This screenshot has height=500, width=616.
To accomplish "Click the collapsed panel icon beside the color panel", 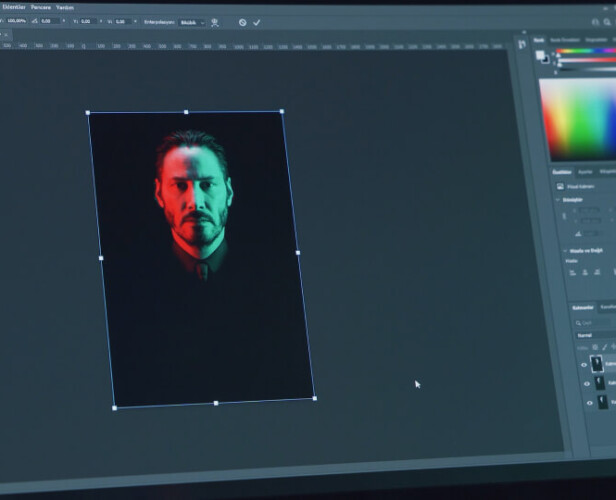I will click(523, 42).
